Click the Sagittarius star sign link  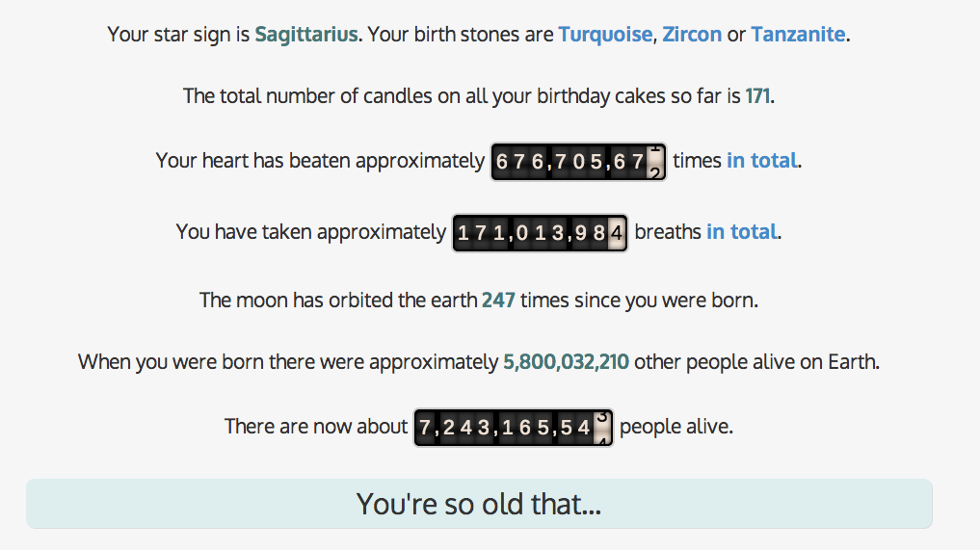tap(306, 35)
